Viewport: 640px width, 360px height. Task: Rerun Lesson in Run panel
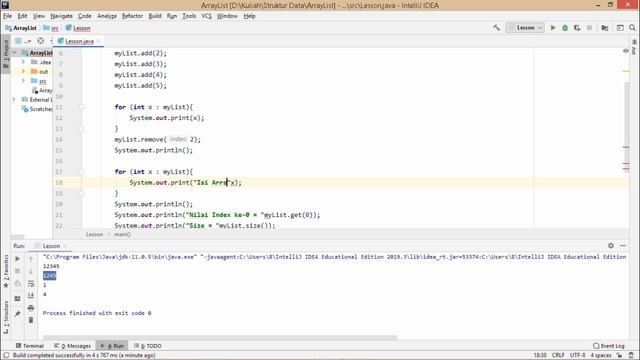point(18,259)
